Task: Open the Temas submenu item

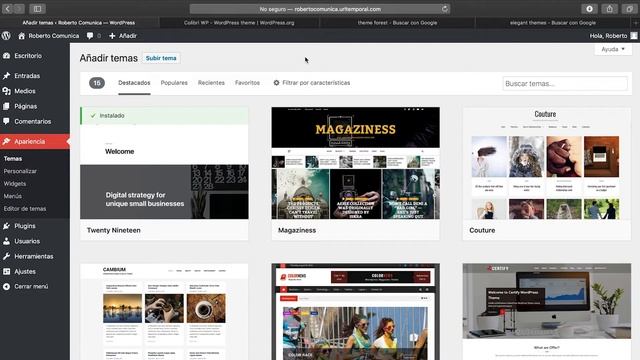Action: (x=13, y=159)
